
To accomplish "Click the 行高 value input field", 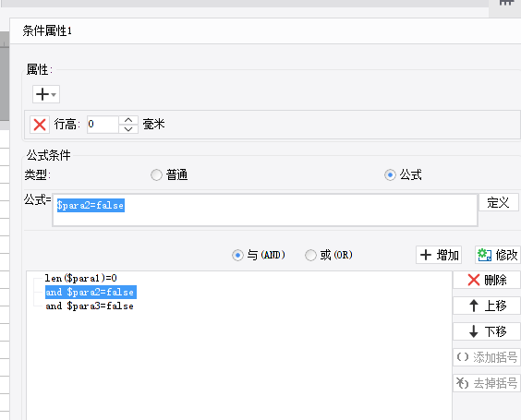I will pos(103,125).
